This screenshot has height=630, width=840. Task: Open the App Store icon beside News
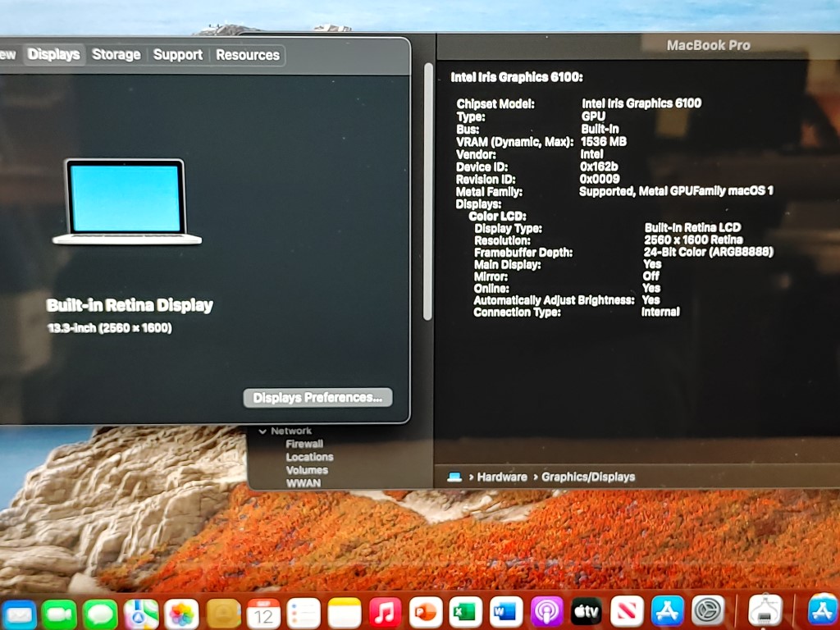point(668,610)
